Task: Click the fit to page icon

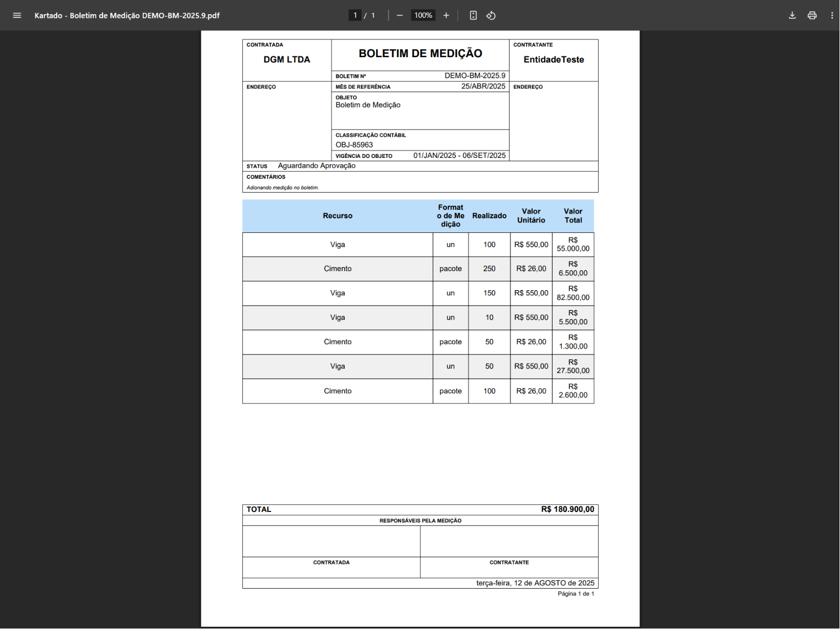Action: 473,15
